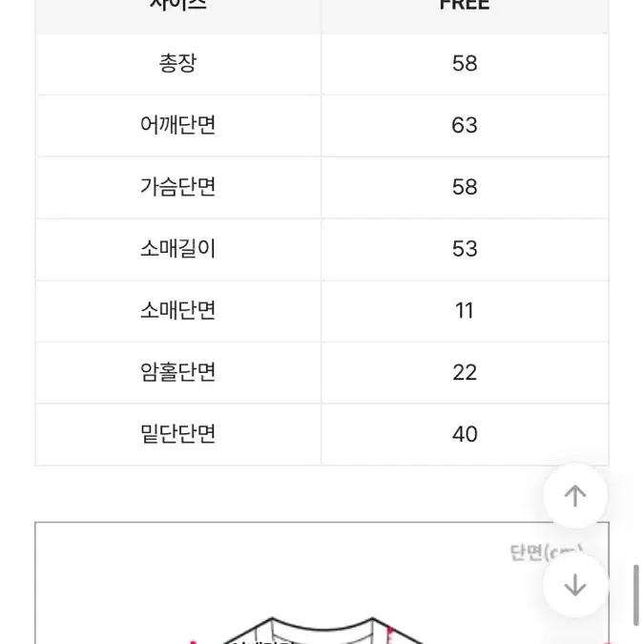This screenshot has height=644, width=644.
Task: Select the 소매단면 row label
Action: point(177,310)
